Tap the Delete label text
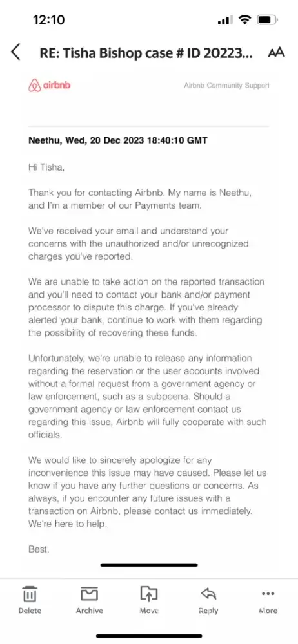 click(x=30, y=611)
